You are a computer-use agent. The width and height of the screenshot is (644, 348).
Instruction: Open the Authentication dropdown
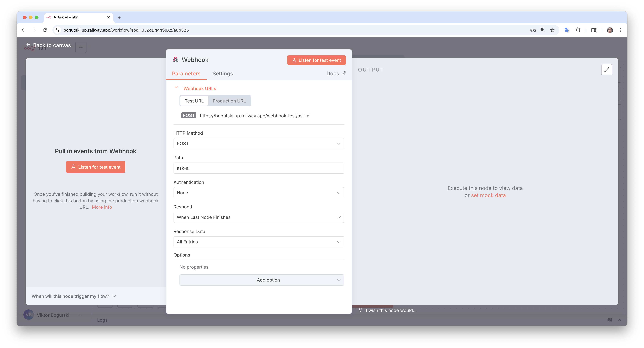(258, 193)
